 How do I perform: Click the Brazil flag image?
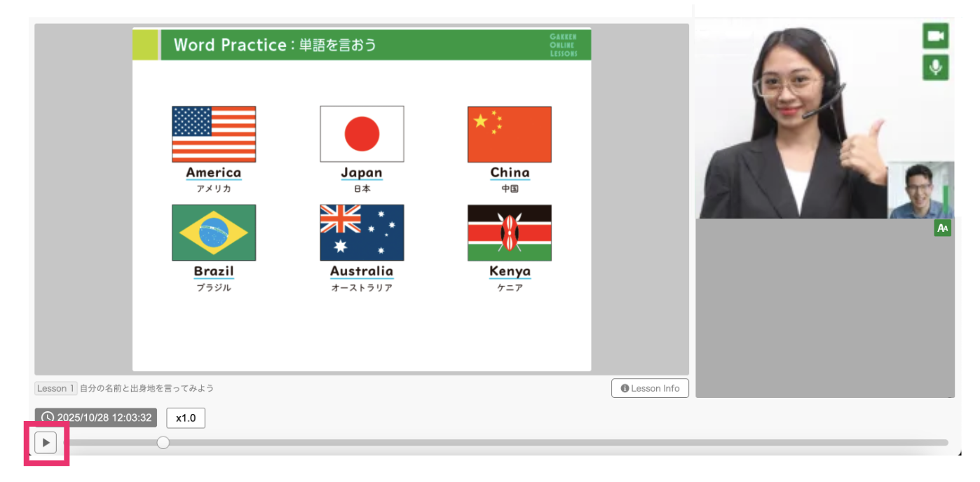214,233
